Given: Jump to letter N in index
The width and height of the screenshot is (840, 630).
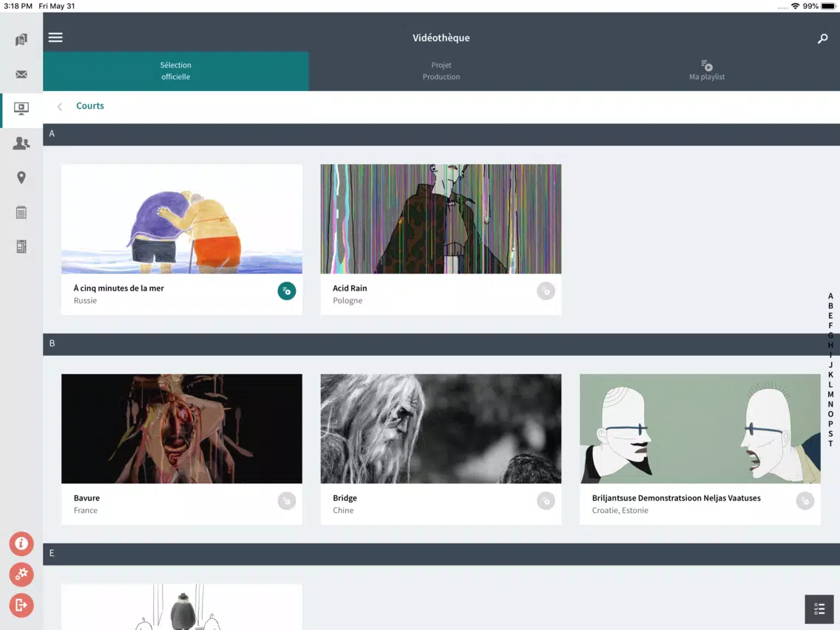Looking at the screenshot, I should pos(830,404).
